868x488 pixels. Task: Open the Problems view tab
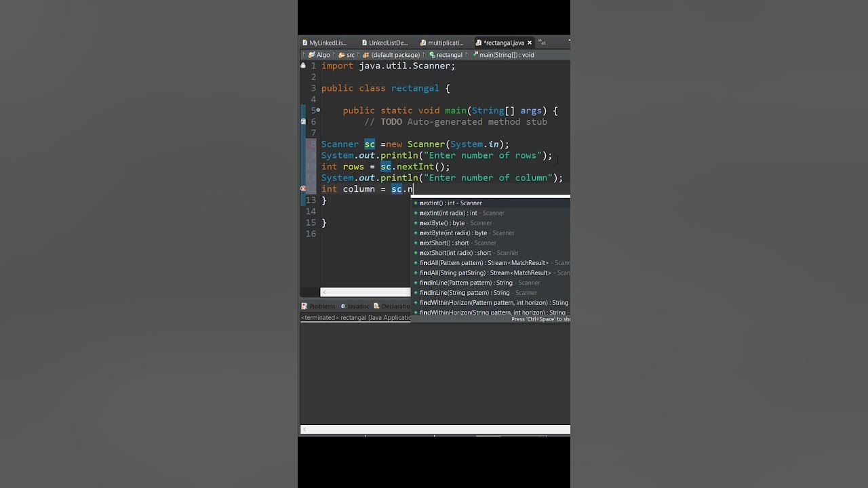click(x=319, y=306)
